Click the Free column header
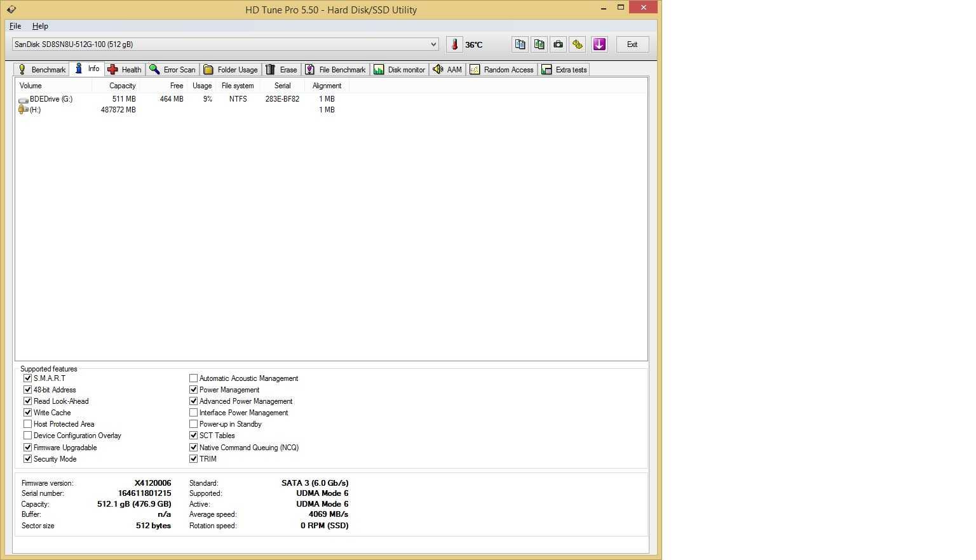 pos(165,86)
